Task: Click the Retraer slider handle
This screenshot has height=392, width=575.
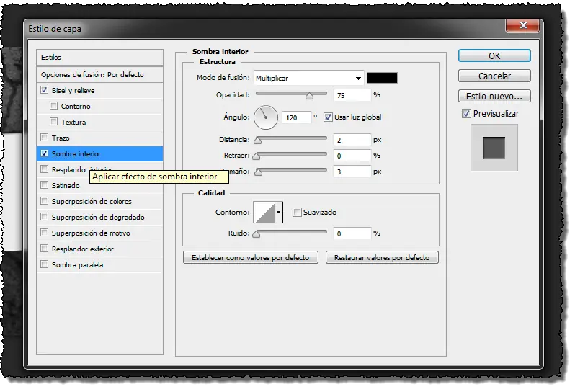Action: [x=257, y=156]
